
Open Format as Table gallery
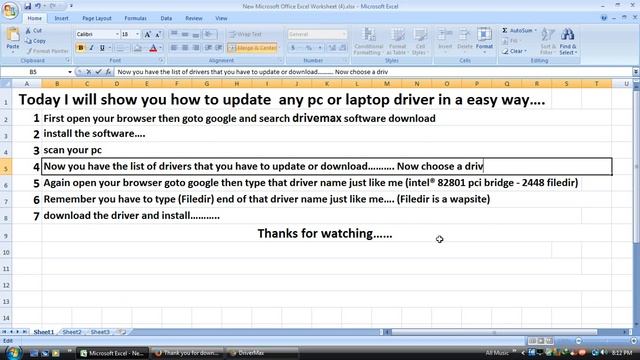click(397, 41)
